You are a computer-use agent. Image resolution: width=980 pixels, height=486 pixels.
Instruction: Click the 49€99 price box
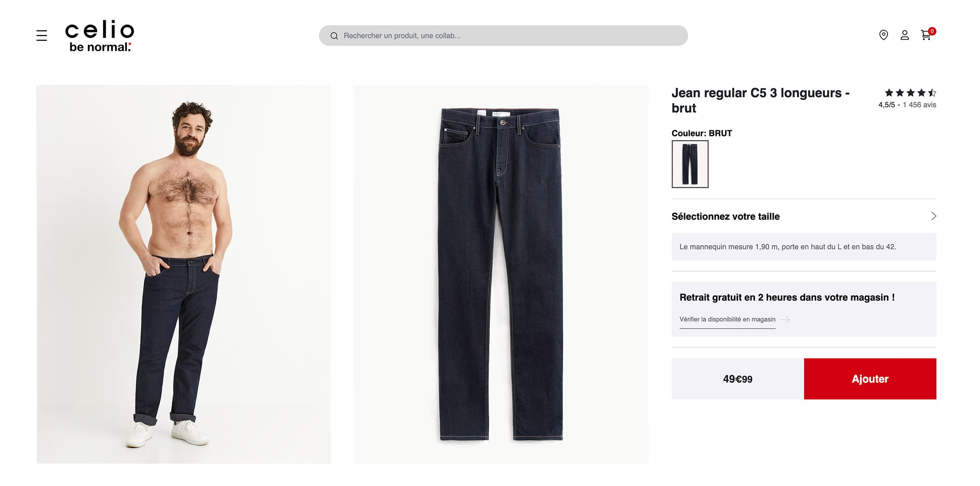738,379
